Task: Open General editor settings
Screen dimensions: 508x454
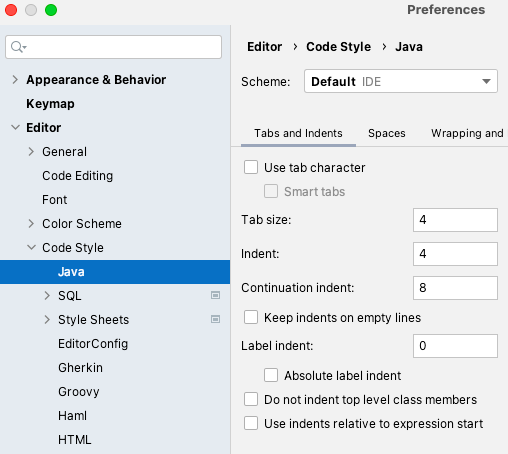Action: (64, 152)
